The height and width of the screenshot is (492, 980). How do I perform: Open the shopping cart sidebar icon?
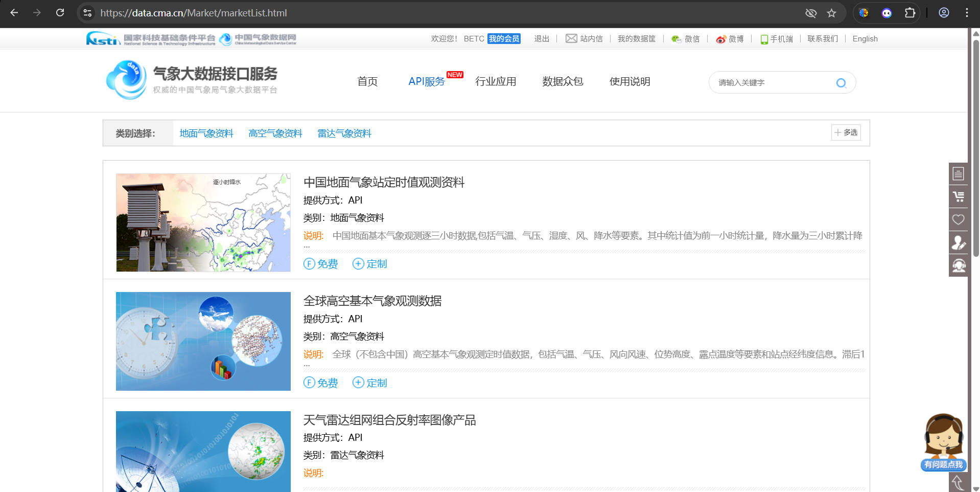coord(958,197)
